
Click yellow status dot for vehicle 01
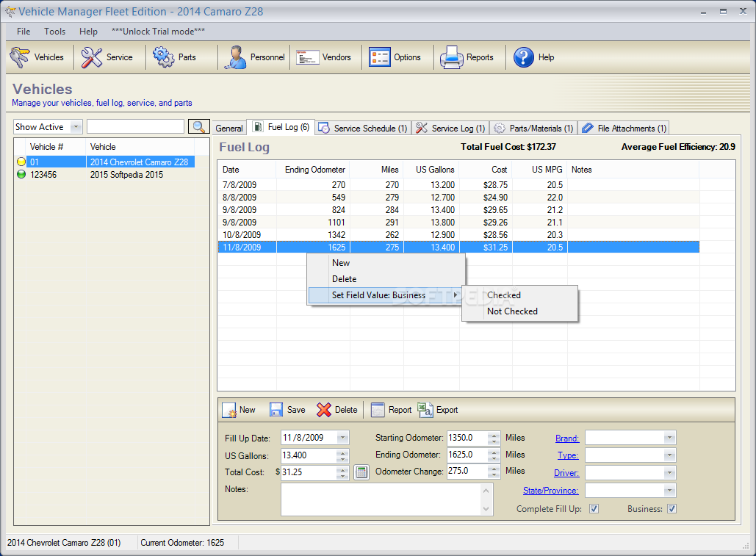(x=21, y=162)
